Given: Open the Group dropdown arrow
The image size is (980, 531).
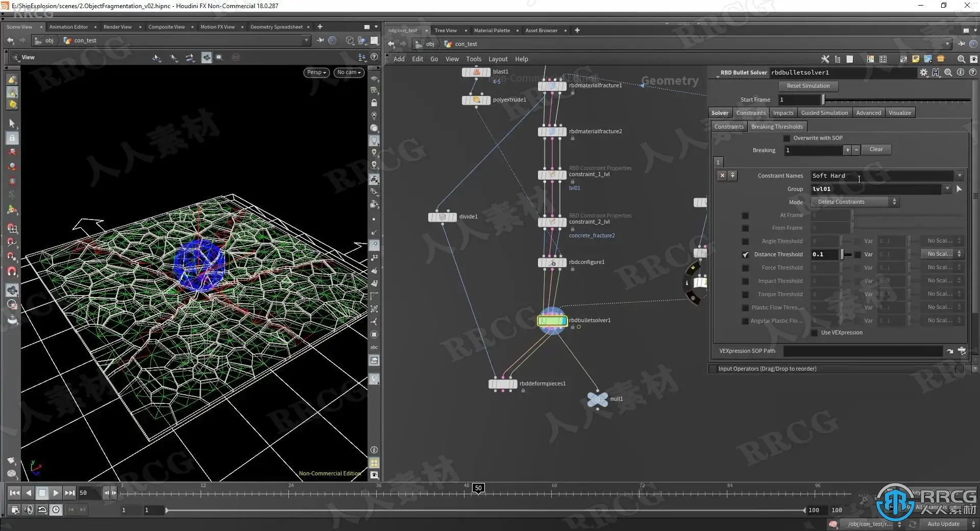Looking at the screenshot, I should (947, 189).
